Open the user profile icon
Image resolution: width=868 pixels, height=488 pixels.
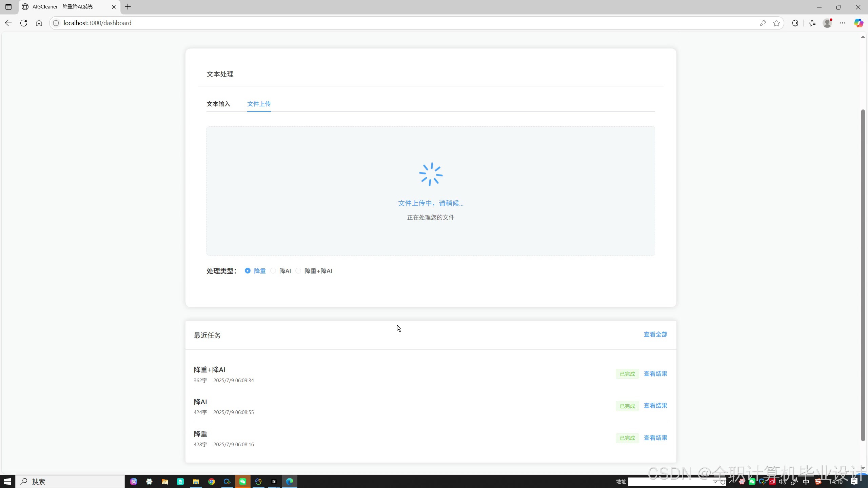point(827,23)
